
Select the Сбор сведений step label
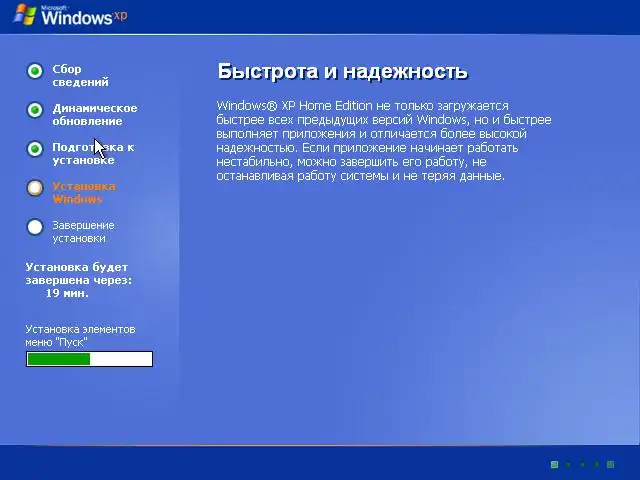point(80,76)
